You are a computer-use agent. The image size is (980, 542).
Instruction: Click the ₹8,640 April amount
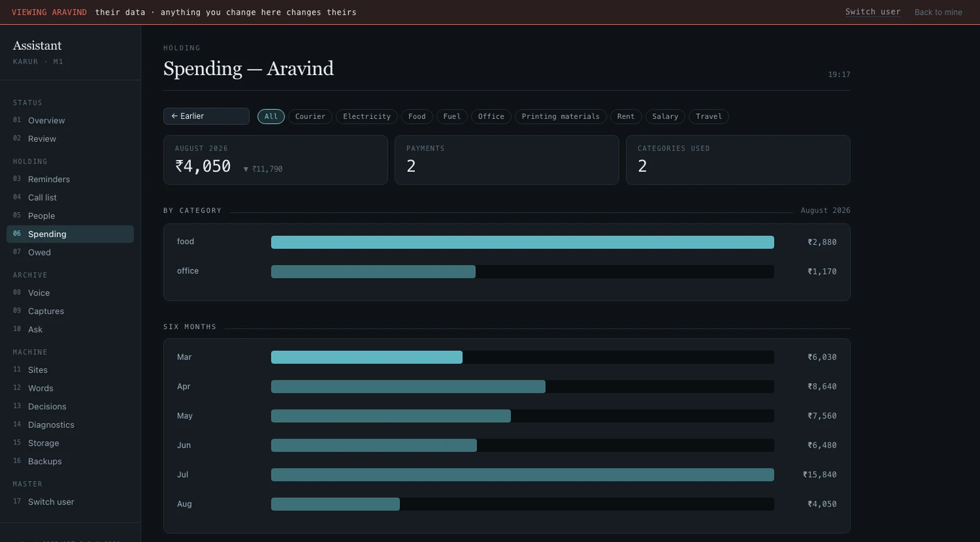(x=822, y=386)
